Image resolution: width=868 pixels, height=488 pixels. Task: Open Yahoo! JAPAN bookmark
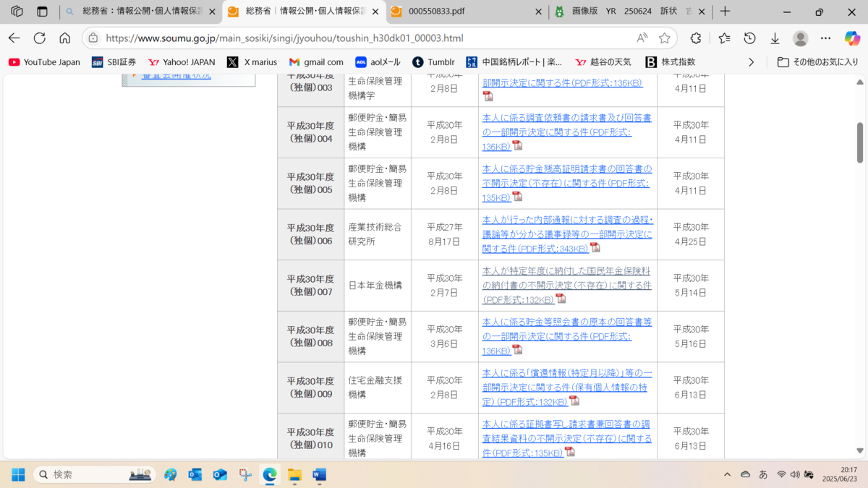pos(182,62)
